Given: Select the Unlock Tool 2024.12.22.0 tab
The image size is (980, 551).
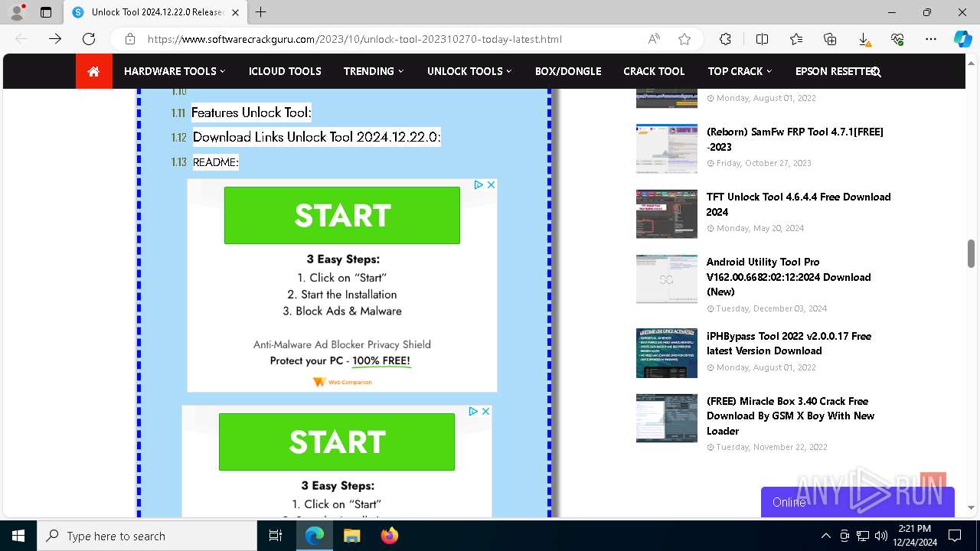Looking at the screenshot, I should (x=153, y=12).
